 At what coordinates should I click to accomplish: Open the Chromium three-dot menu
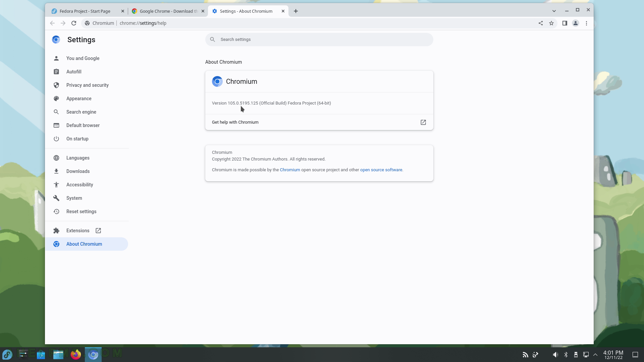coord(586,23)
